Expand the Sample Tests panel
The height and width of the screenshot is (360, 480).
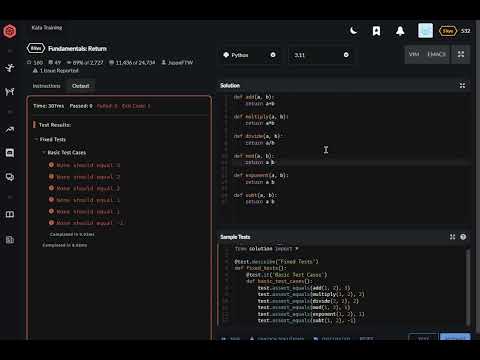tap(452, 237)
